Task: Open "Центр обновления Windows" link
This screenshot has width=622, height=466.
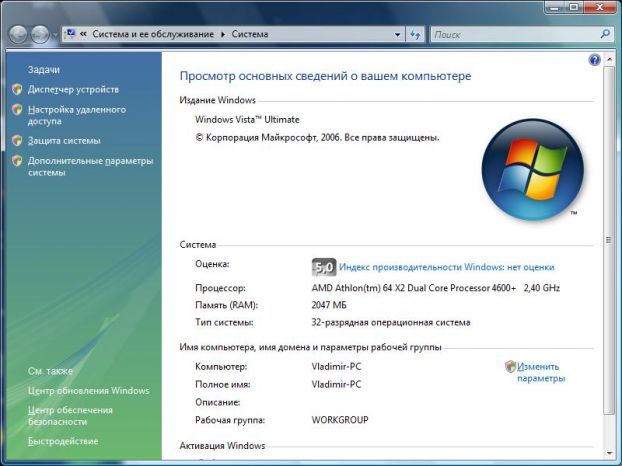Action: (88, 391)
